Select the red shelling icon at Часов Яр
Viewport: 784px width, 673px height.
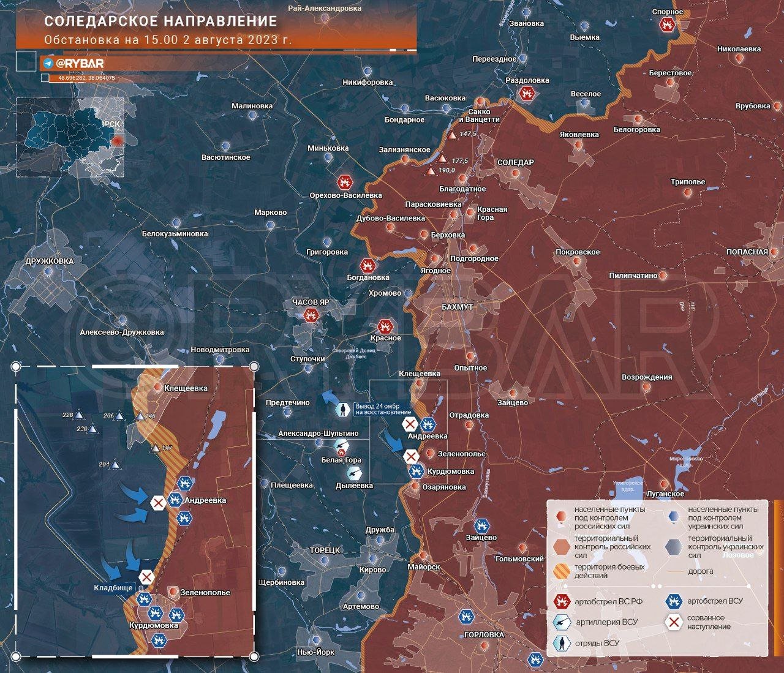pos(312,315)
